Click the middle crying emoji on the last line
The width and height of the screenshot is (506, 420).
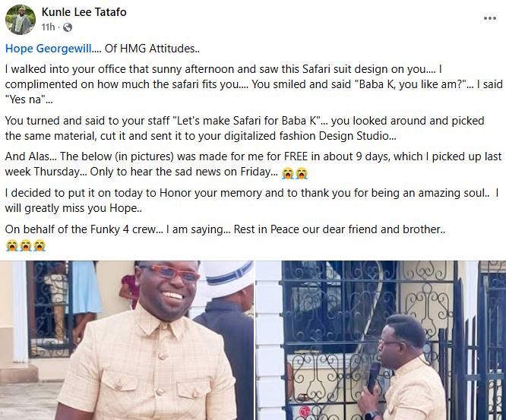tap(25, 245)
